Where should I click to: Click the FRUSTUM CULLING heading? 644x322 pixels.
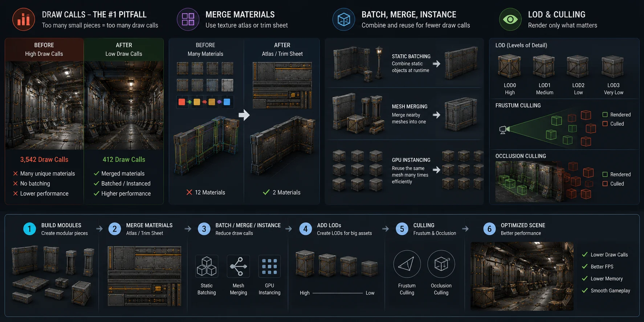(518, 106)
